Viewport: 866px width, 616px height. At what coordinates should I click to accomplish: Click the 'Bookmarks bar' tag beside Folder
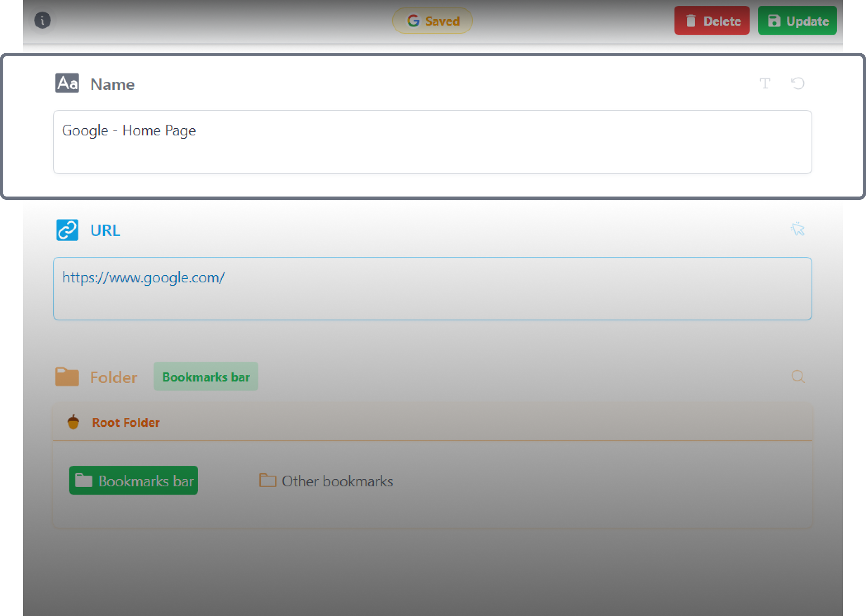(206, 377)
